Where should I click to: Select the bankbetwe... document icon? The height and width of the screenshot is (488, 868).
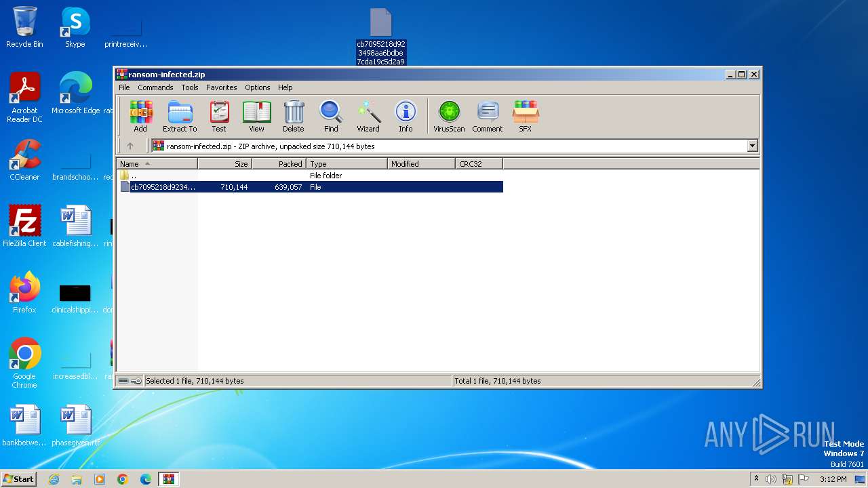coord(24,426)
